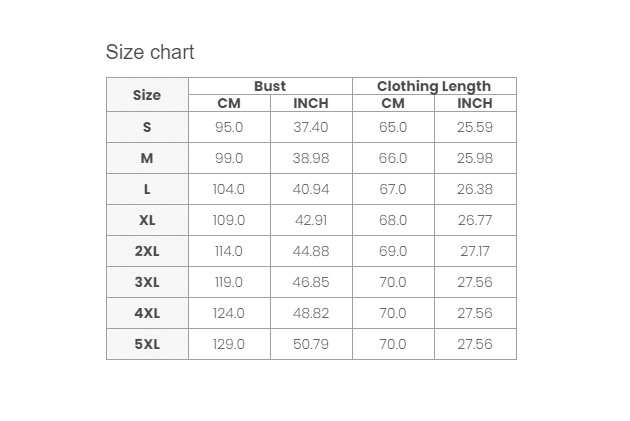Select the 3XL size row label

[x=147, y=282]
